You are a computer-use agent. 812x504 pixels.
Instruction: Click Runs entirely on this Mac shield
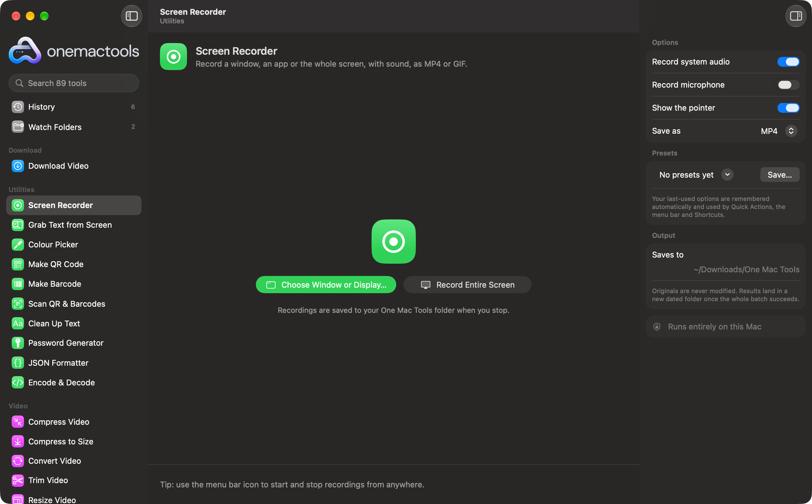pyautogui.click(x=657, y=327)
